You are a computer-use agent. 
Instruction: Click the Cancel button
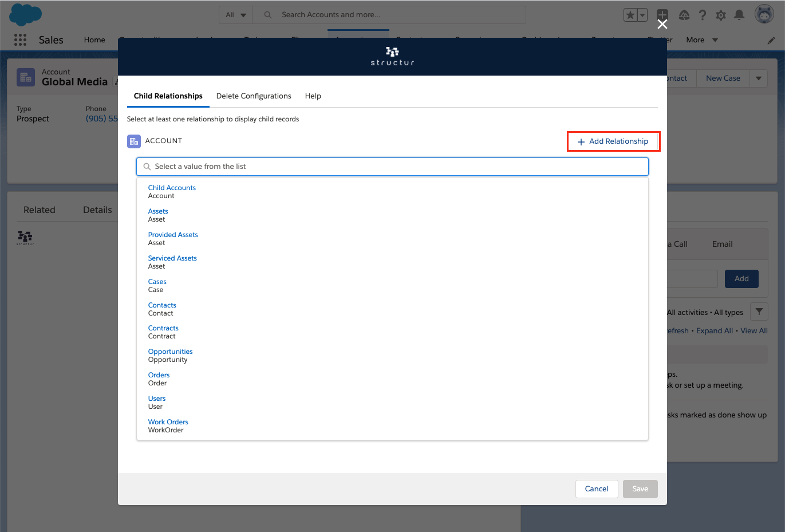pos(597,489)
